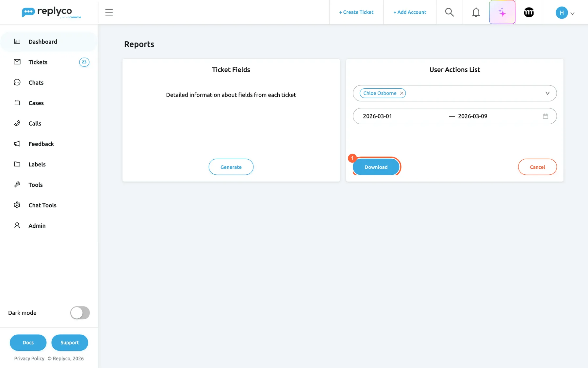This screenshot has height=368, width=588.
Task: Click Generate under Ticket Fields
Action: click(x=231, y=167)
